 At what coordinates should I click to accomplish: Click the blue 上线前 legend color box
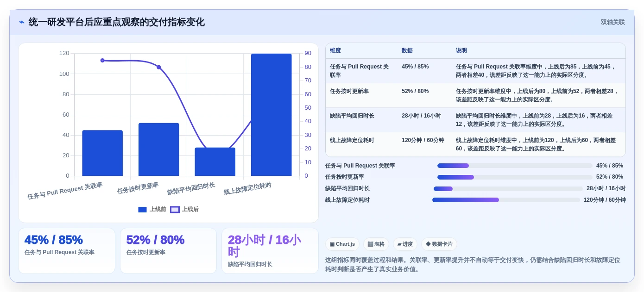(x=142, y=210)
